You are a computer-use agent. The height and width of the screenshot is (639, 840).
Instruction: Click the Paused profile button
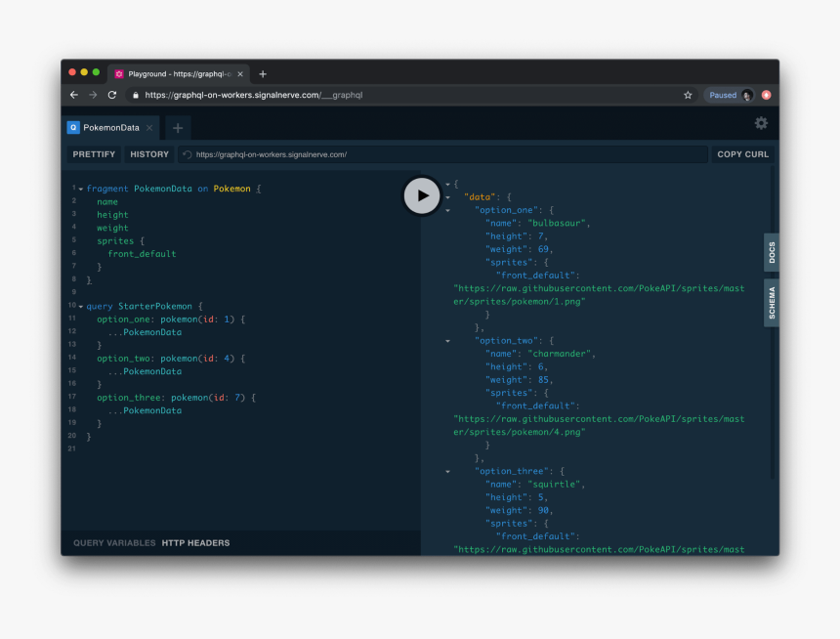[x=730, y=95]
